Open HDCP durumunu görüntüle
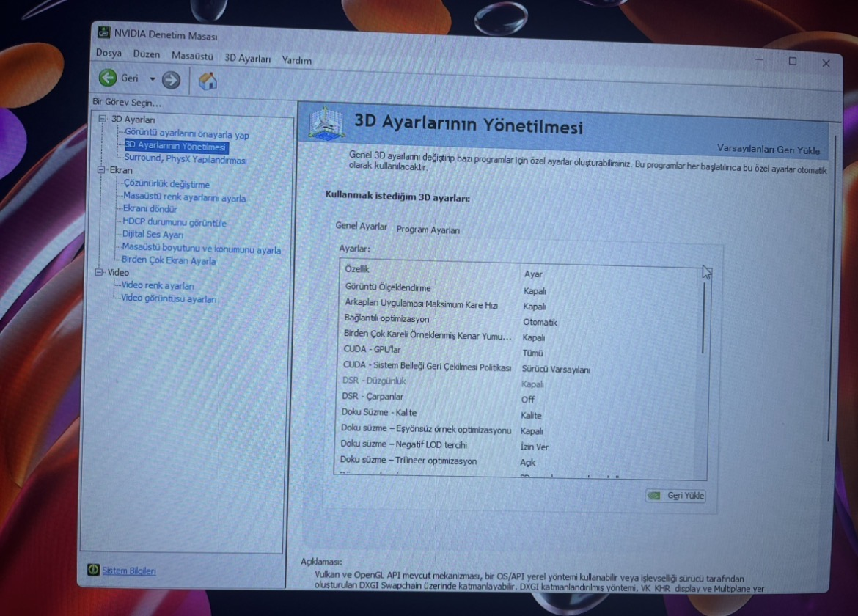 pyautogui.click(x=174, y=222)
